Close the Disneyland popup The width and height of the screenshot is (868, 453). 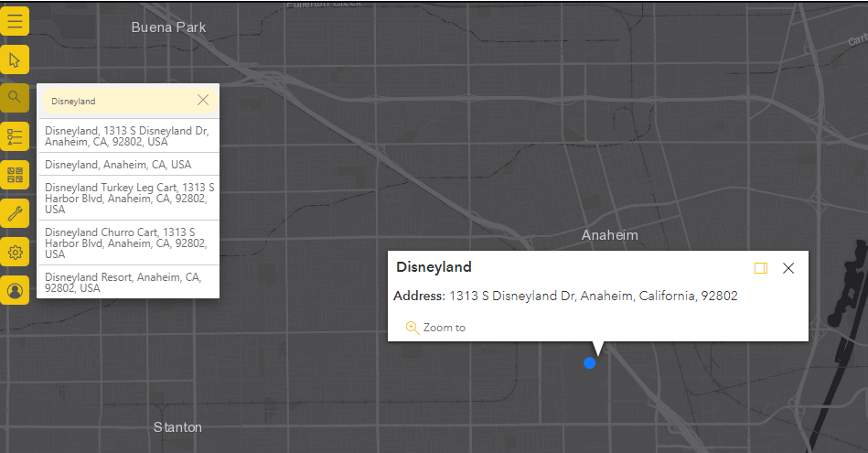tap(788, 268)
